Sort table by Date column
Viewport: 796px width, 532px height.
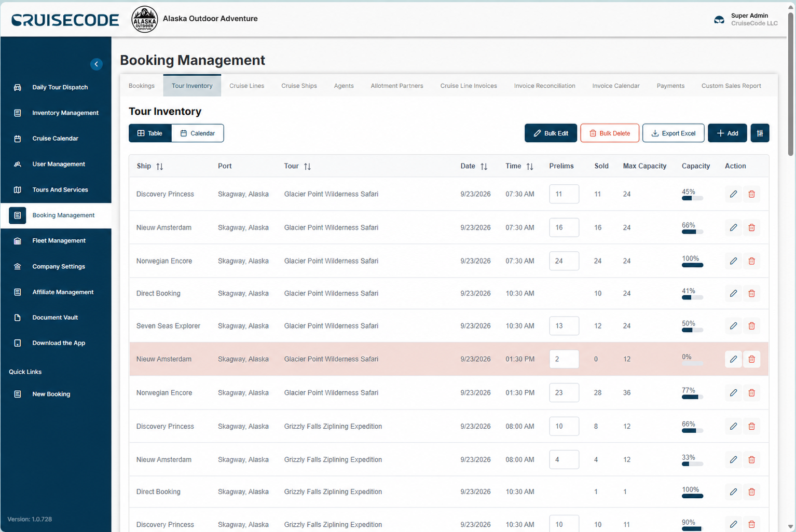click(484, 167)
